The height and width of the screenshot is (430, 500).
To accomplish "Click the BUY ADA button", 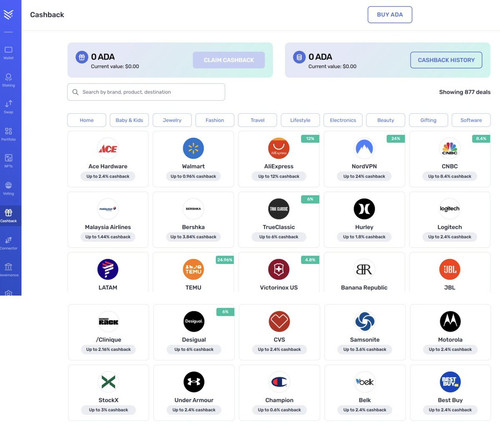I will [390, 15].
